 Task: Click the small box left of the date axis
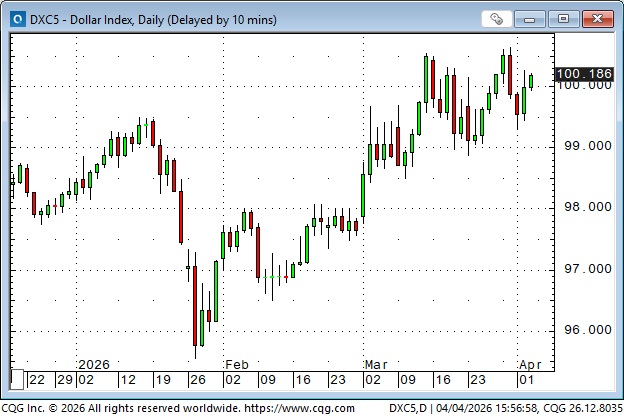[x=16, y=379]
